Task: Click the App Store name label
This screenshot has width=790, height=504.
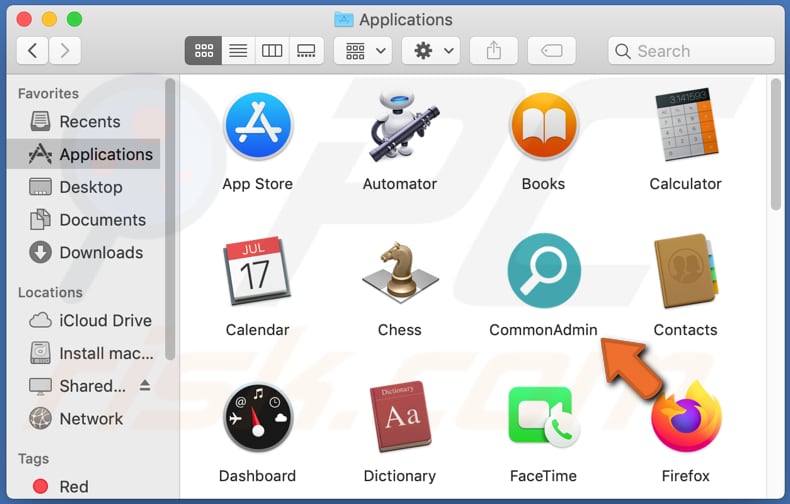Action: click(x=258, y=184)
